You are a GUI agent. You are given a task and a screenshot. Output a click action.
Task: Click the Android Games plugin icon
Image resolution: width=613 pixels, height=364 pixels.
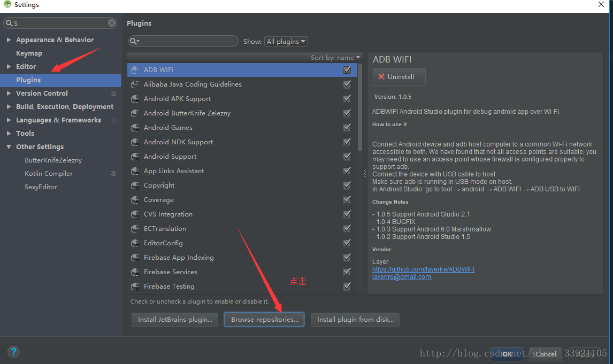[135, 128]
